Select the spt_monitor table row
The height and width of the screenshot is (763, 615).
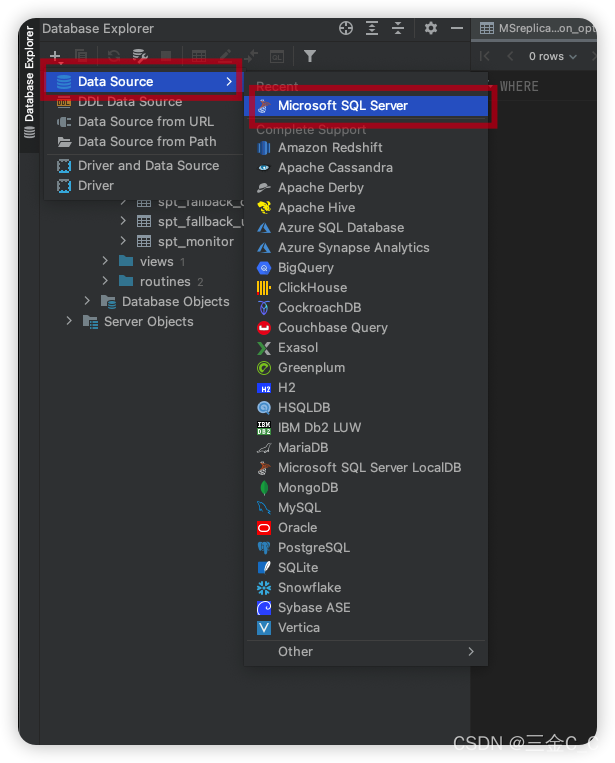click(x=185, y=242)
